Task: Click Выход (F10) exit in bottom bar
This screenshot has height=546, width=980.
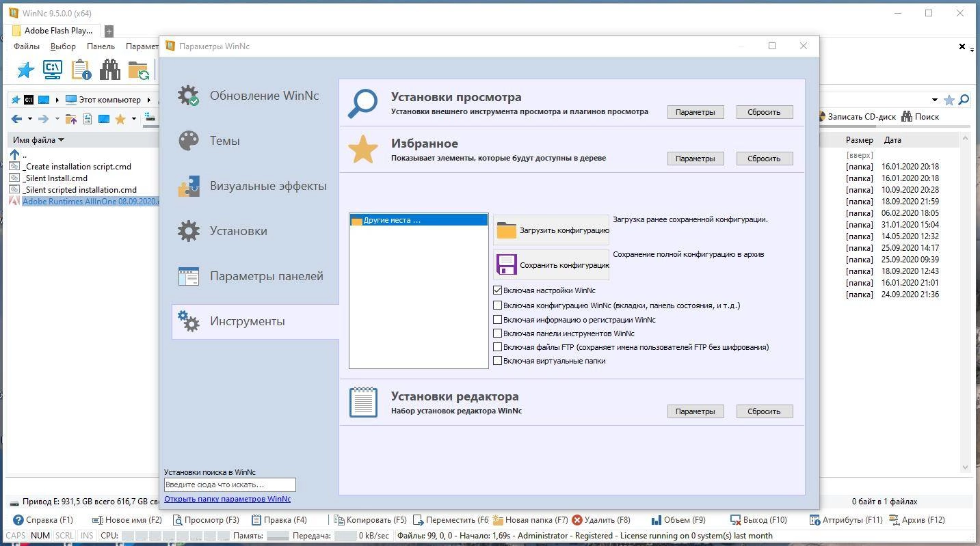Action: click(x=758, y=520)
